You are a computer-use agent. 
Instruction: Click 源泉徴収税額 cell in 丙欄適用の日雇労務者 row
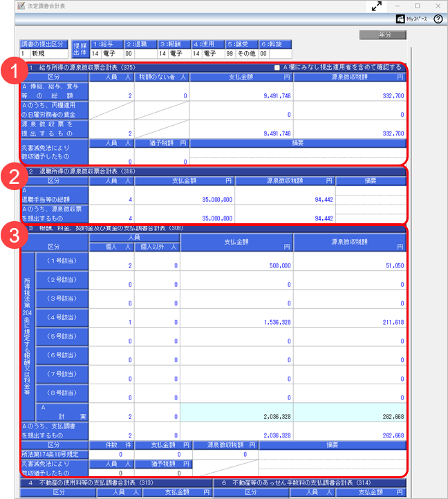tap(350, 110)
